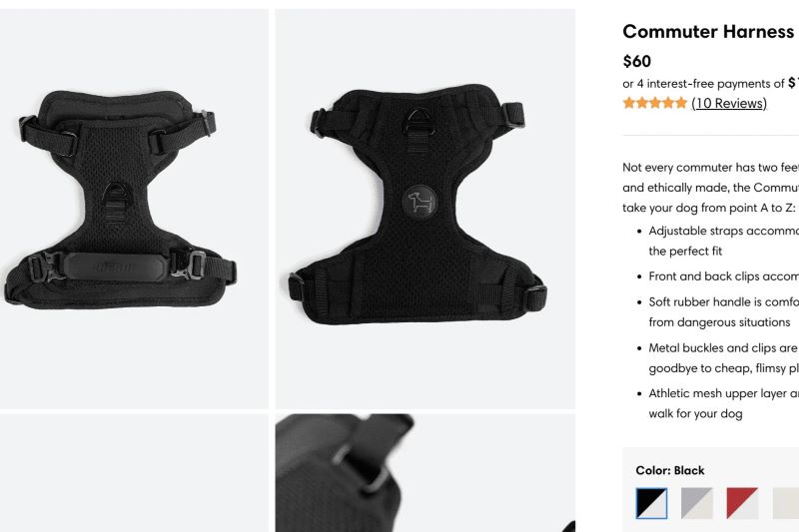The image size is (799, 532).
Task: Choose the gray color swatch
Action: (696, 503)
